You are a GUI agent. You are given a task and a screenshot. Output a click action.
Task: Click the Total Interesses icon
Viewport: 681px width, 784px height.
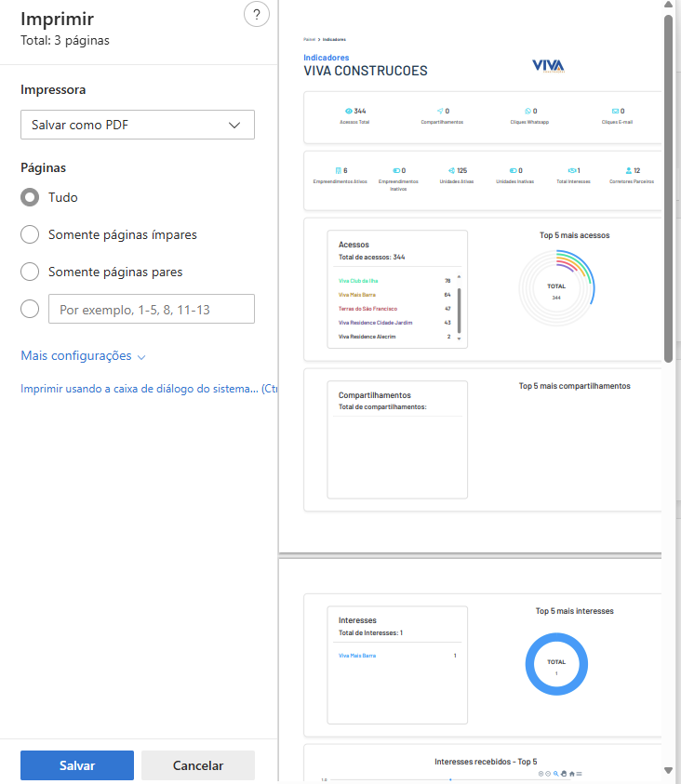pos(572,170)
